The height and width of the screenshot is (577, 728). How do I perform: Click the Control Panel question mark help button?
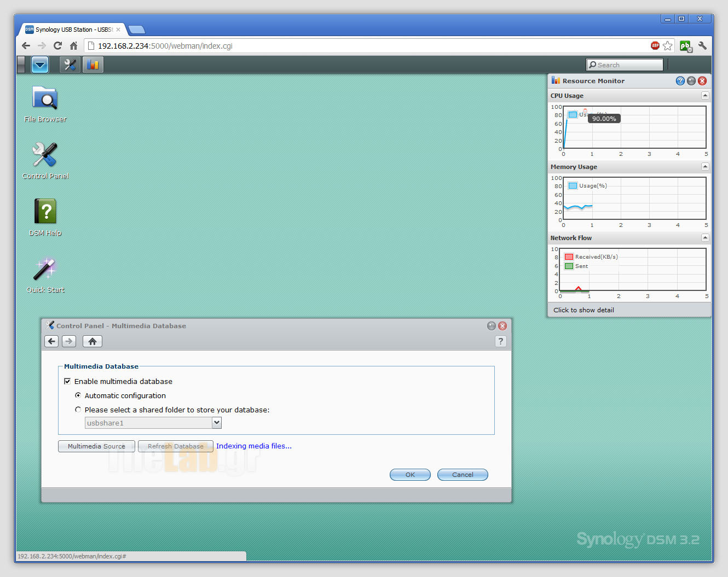click(x=500, y=341)
